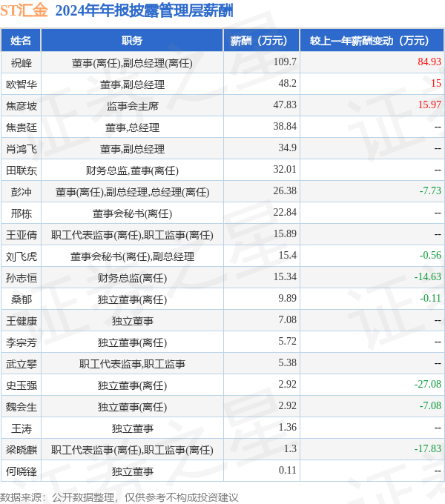Click the change value -0.11

click(x=430, y=299)
